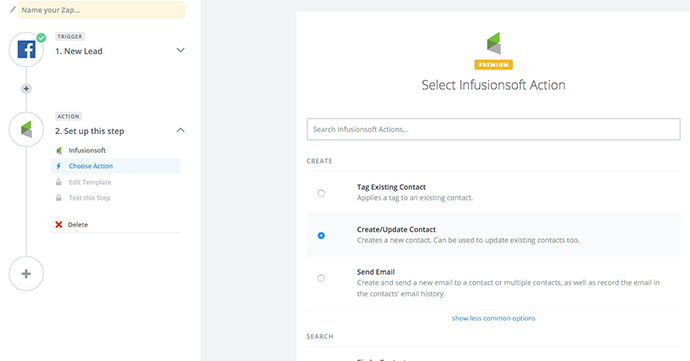The height and width of the screenshot is (361, 690).
Task: Click the green checkmark on Facebook trigger
Action: pyautogui.click(x=41, y=38)
